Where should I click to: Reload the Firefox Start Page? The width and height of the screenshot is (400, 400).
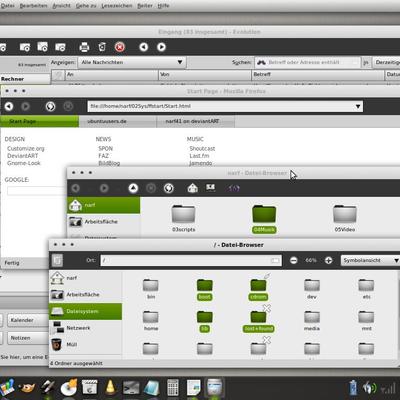coord(50,106)
